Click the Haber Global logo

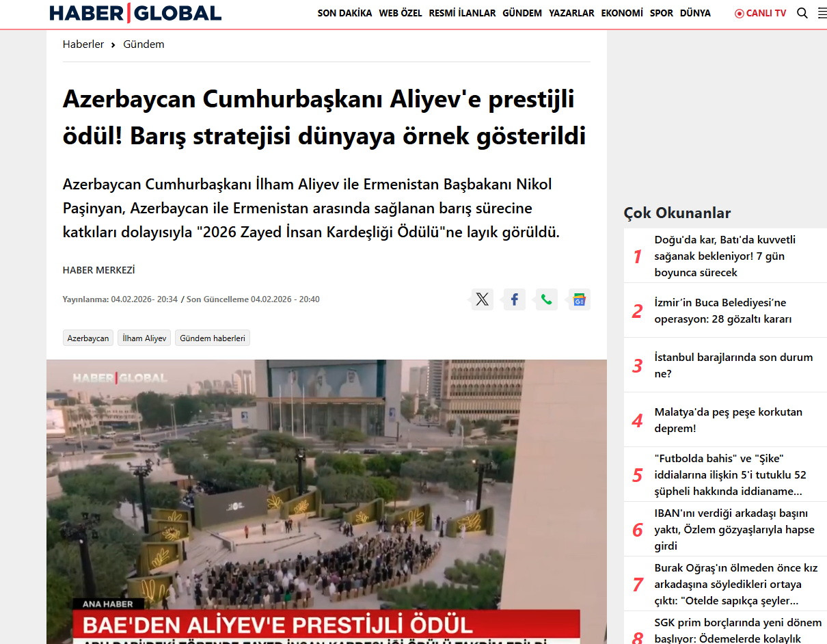[135, 13]
